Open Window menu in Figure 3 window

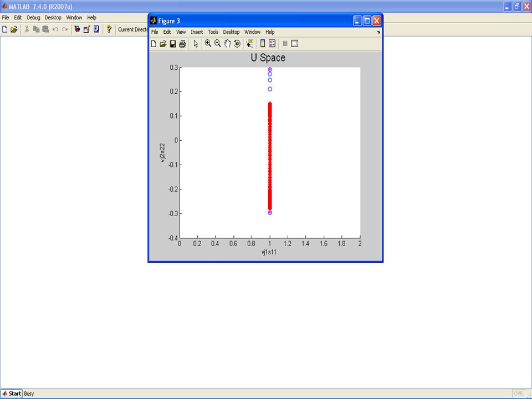tap(253, 32)
